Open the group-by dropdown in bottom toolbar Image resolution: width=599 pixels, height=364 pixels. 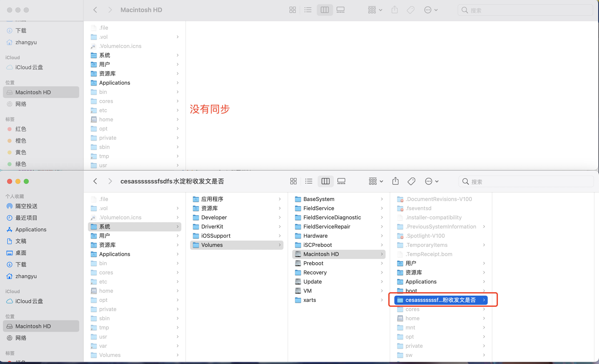(x=376, y=181)
